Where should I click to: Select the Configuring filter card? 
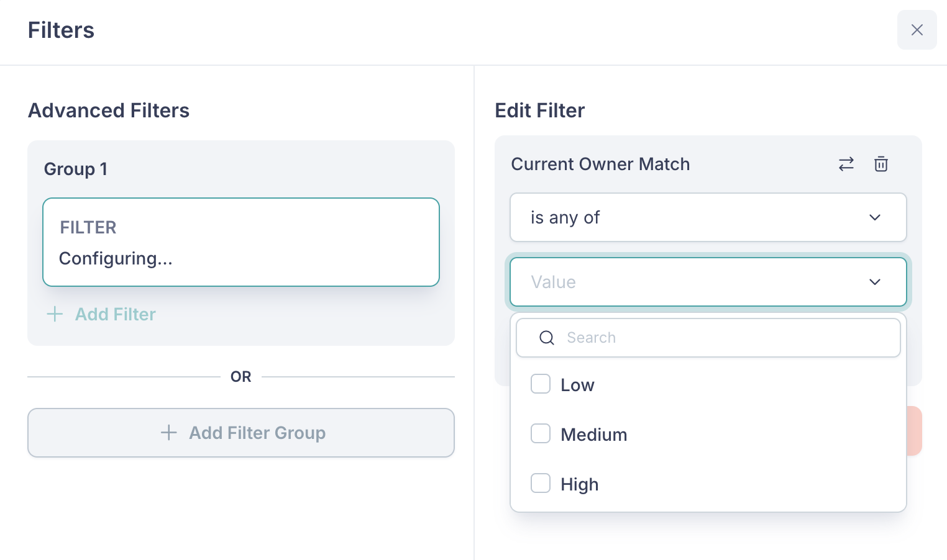(241, 242)
